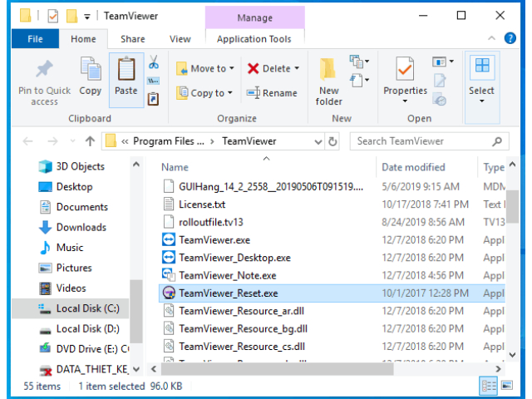Select License.txt file
The image size is (532, 399).
(x=202, y=204)
